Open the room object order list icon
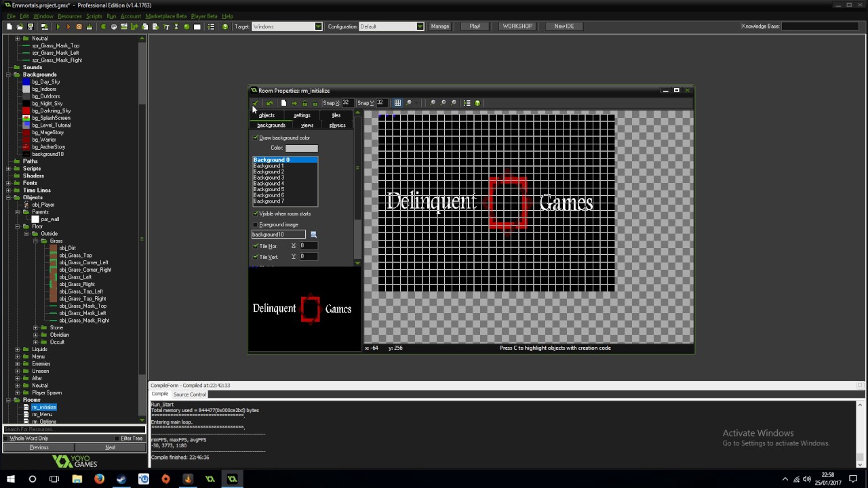The image size is (868, 488). 467,103
